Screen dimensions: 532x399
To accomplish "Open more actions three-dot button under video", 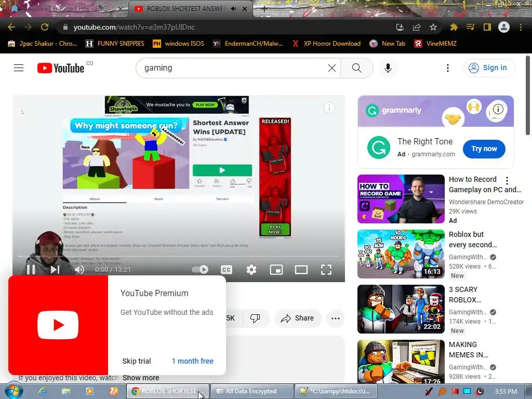I will point(336,318).
